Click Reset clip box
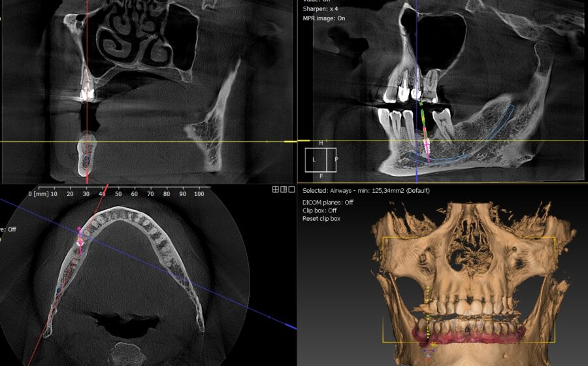The width and height of the screenshot is (588, 366). coord(321,219)
